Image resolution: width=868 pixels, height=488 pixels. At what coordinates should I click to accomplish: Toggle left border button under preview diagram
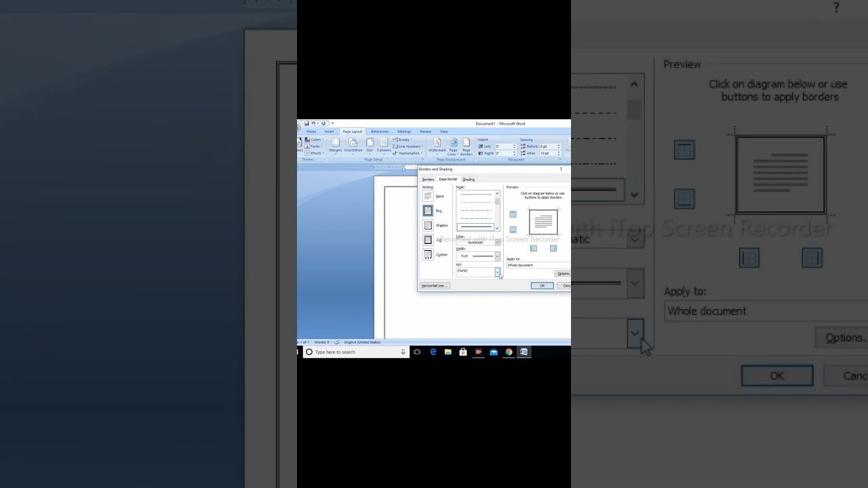click(x=534, y=248)
